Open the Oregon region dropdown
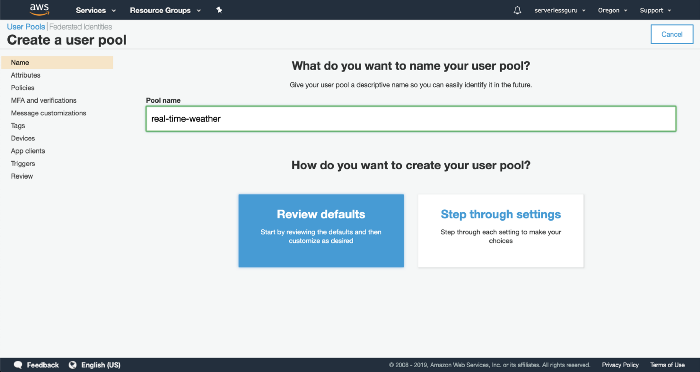700x372 pixels. coord(612,10)
